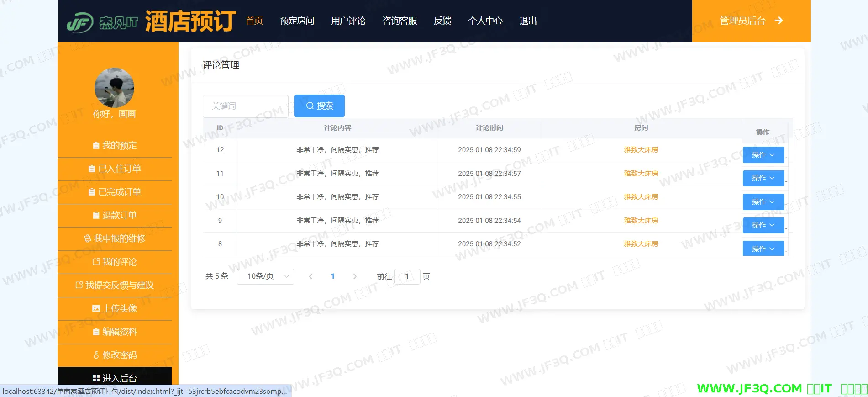This screenshot has width=868, height=397.
Task: Select 修改密码 in the sidebar
Action: pos(115,355)
